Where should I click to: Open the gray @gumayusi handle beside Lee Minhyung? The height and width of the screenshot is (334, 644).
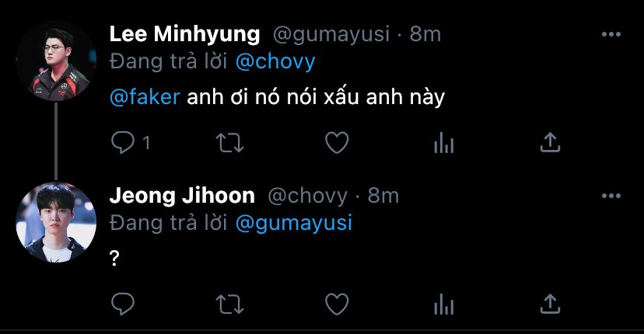pyautogui.click(x=331, y=34)
